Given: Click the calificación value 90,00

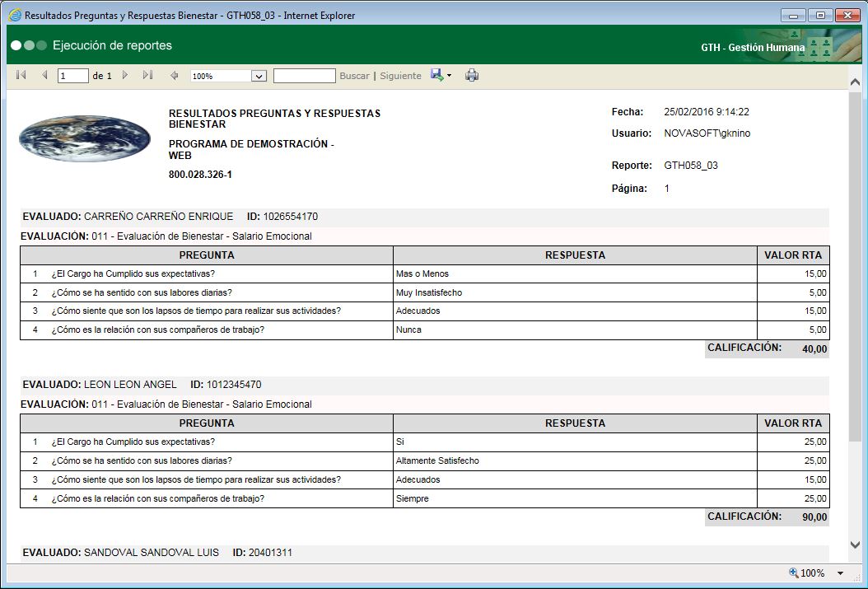Looking at the screenshot, I should click(x=814, y=517).
